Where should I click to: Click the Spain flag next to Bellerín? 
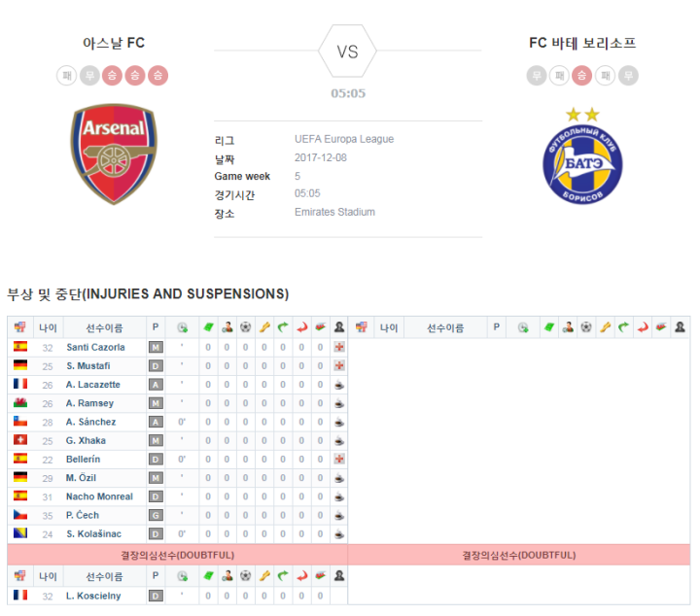[20, 459]
